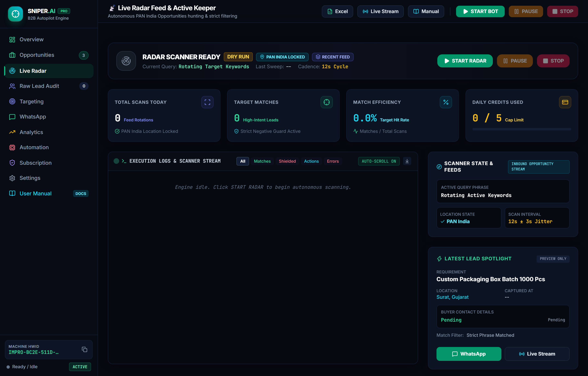The image size is (588, 376).
Task: Open Raw Lead Audit page
Action: coord(49,86)
